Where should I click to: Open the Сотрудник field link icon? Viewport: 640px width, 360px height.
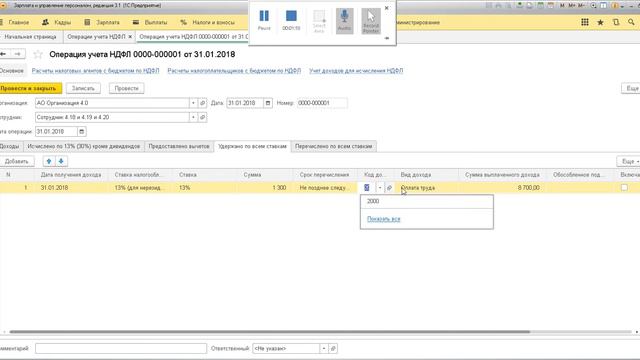coord(202,118)
